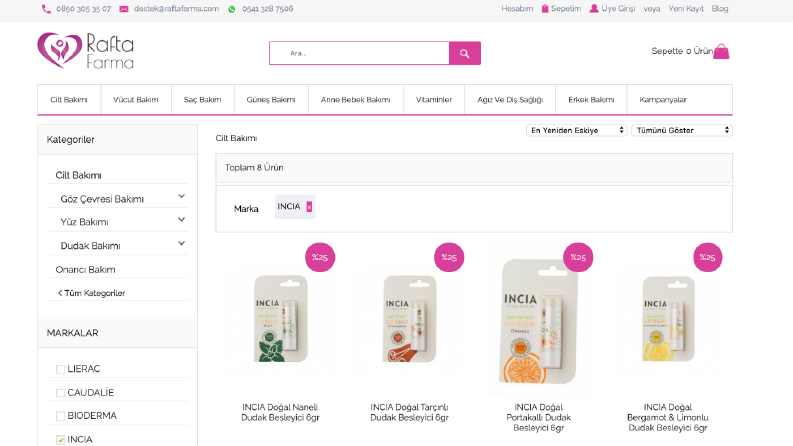The width and height of the screenshot is (793, 446).
Task: Uncheck the INCIA brand checkbox
Action: [x=60, y=439]
